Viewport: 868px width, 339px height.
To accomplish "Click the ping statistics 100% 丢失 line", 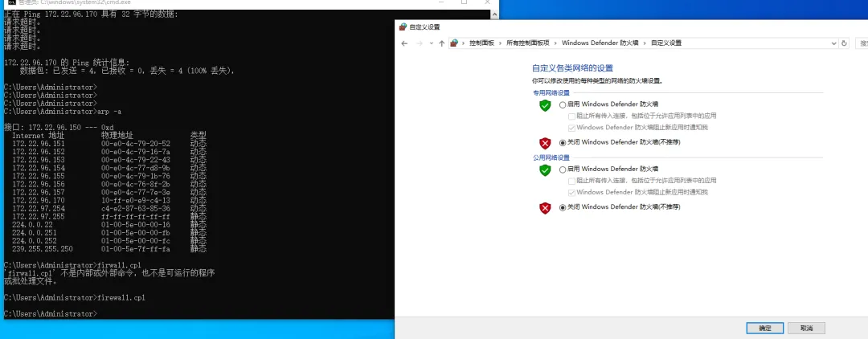I will (x=127, y=71).
